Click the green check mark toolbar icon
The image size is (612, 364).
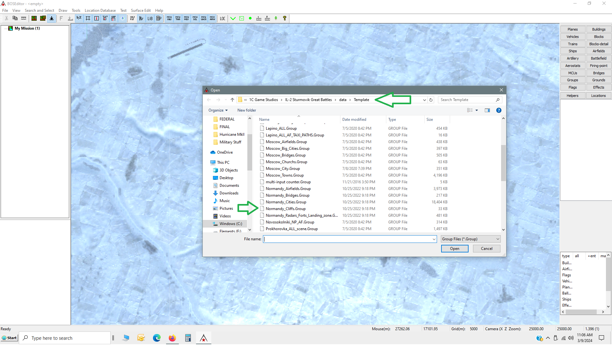coord(233,18)
